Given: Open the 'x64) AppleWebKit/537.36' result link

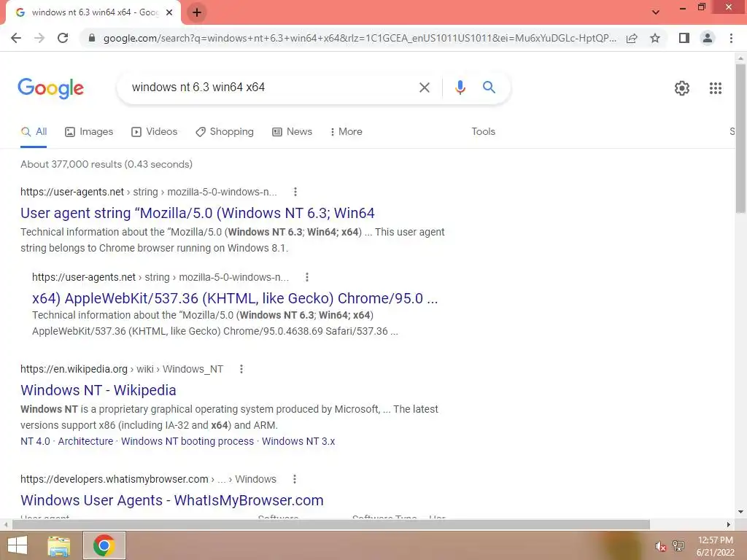Looking at the screenshot, I should click(235, 298).
